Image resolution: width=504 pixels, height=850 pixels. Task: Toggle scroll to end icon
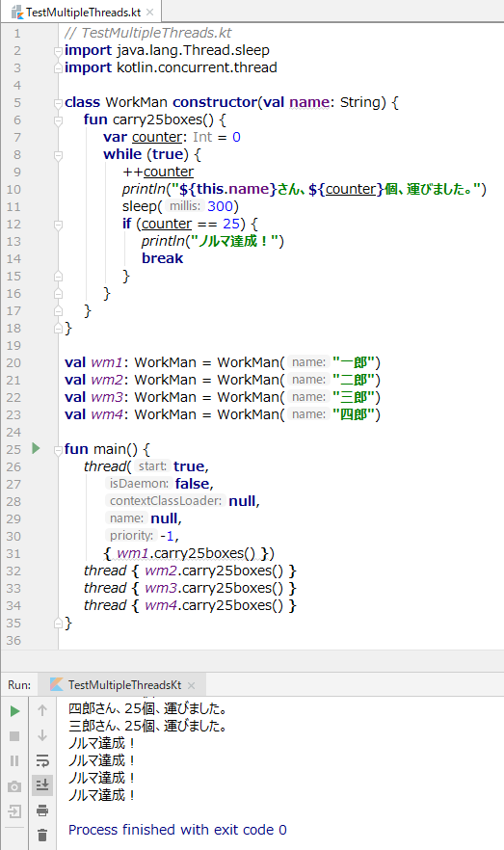pyautogui.click(x=42, y=784)
